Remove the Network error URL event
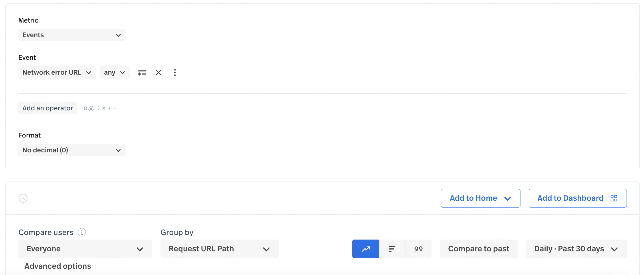644x275 pixels. coord(158,73)
